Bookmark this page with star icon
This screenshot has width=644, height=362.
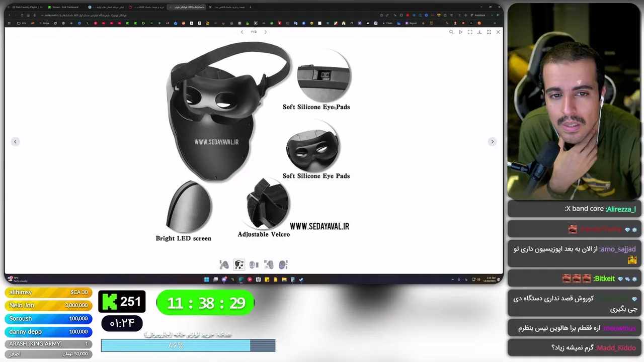pos(381,15)
